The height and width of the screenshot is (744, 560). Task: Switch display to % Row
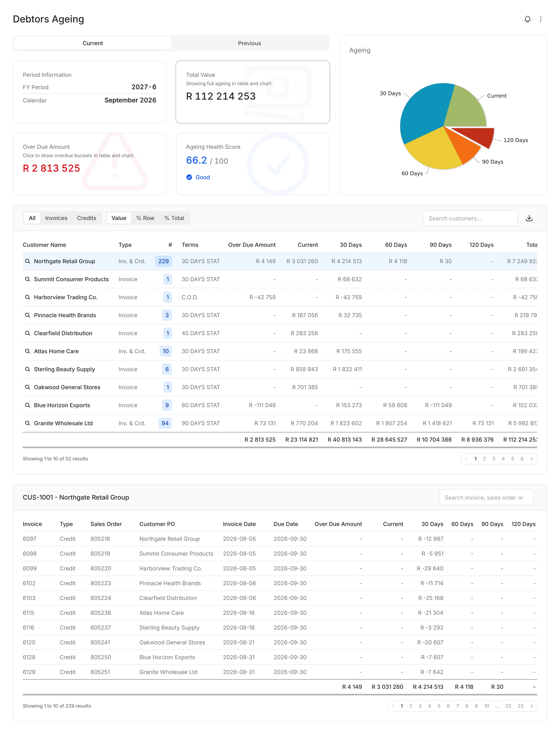(x=145, y=218)
